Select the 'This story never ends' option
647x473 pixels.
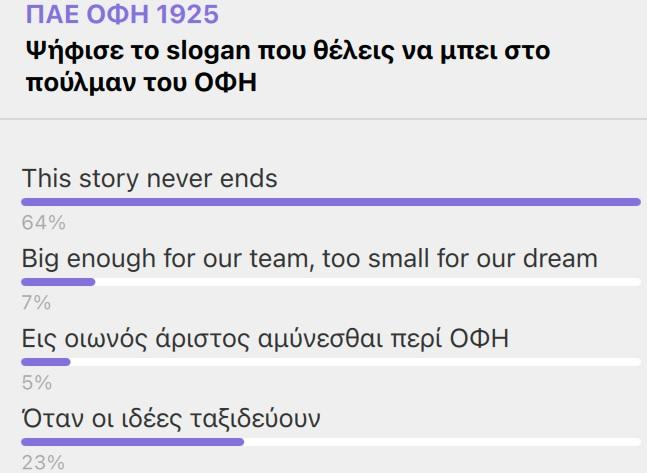[x=149, y=179]
